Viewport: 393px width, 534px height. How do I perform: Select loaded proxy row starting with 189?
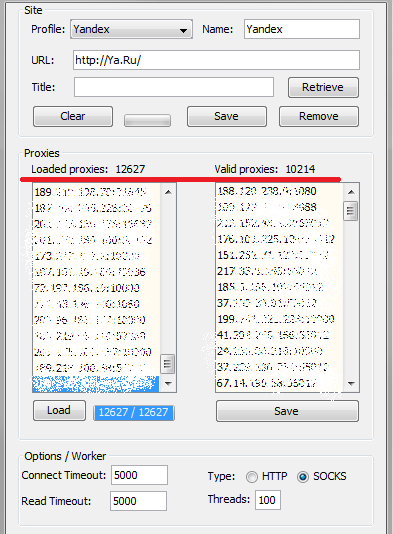96,192
